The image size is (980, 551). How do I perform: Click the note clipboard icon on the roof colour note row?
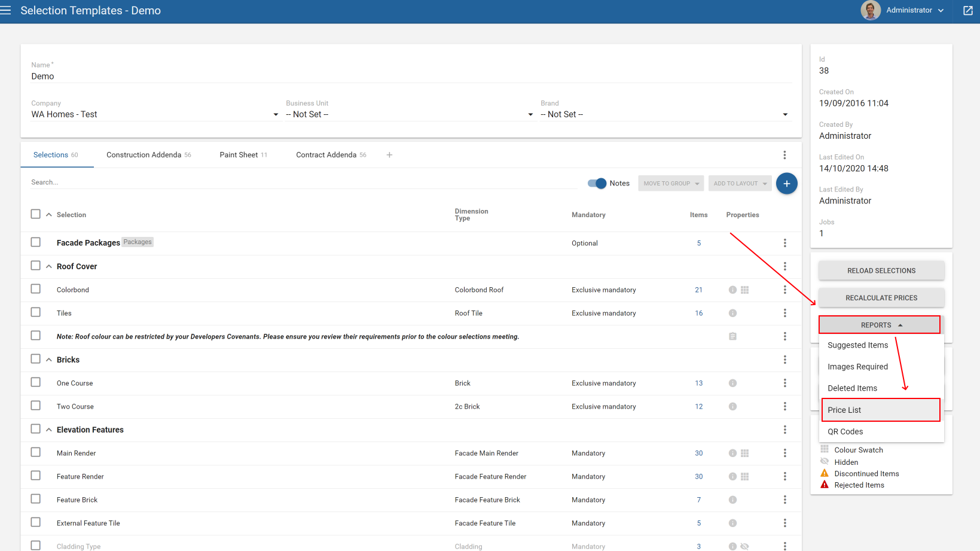(732, 336)
